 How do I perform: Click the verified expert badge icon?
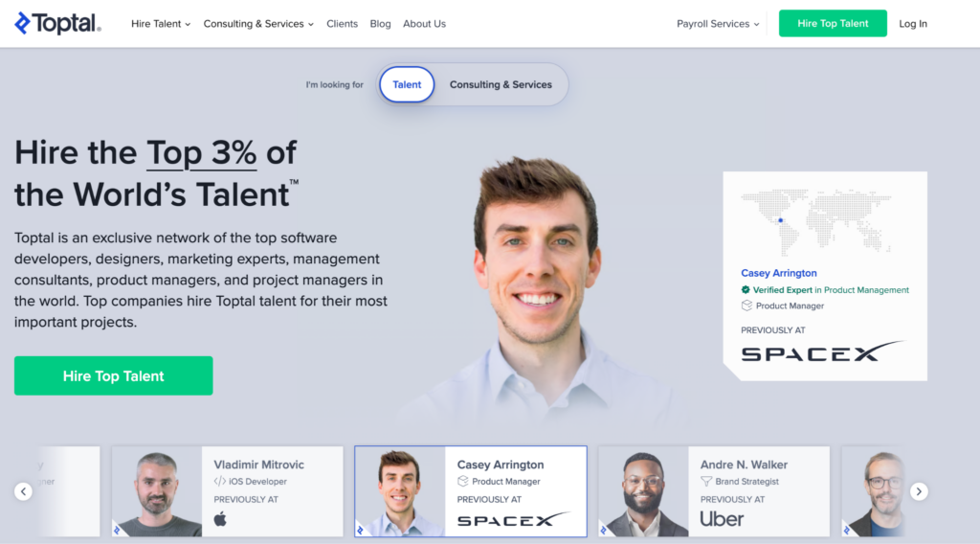coord(745,289)
